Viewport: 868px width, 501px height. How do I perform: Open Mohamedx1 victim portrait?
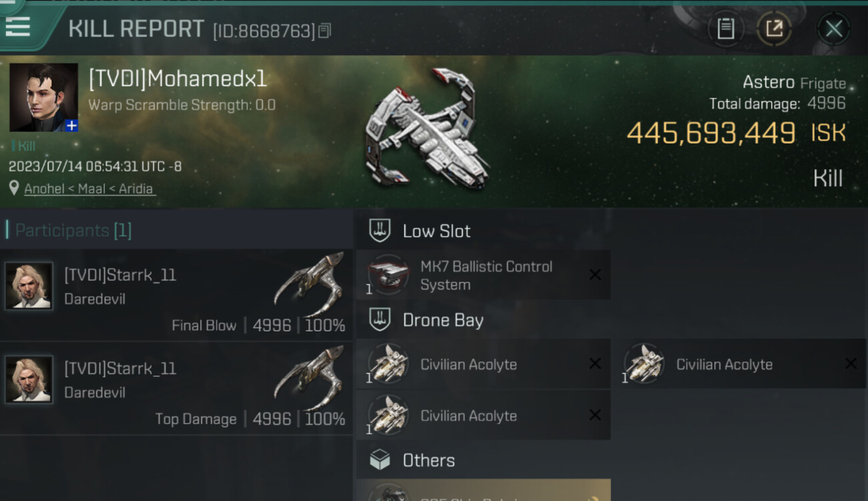(43, 98)
